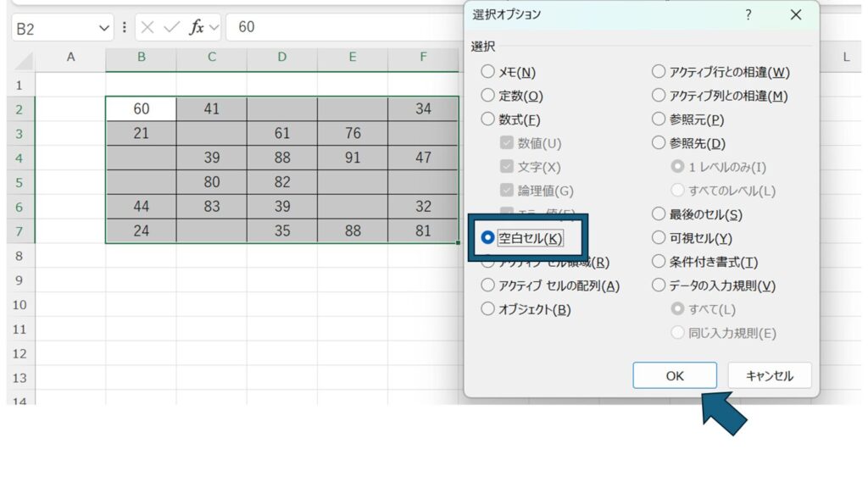Close the 選択オプション dialog with X
The height and width of the screenshot is (488, 868).
(795, 14)
